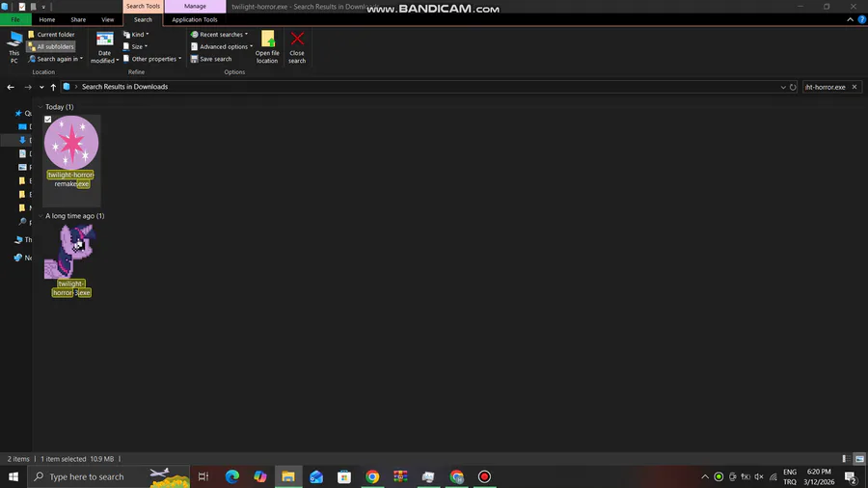This screenshot has width=868, height=488.
Task: Switch to the View ribbon tab
Action: 107,19
